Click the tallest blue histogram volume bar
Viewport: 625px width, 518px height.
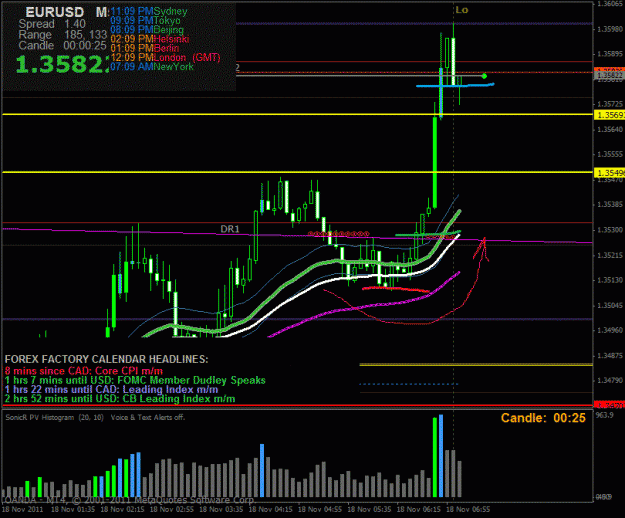pyautogui.click(x=441, y=456)
